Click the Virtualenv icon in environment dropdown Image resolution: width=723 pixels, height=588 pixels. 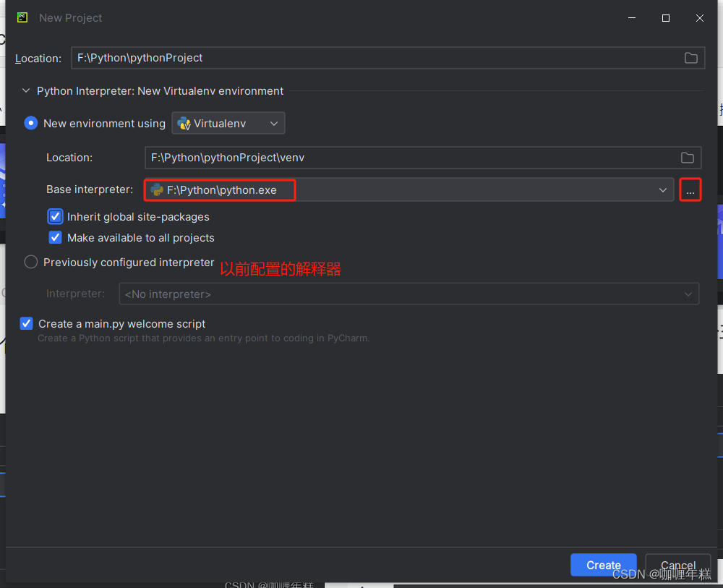pos(184,123)
